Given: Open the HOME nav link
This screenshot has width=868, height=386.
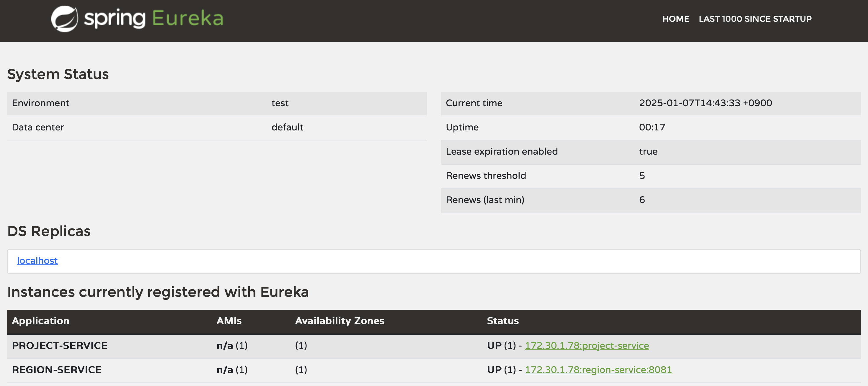Looking at the screenshot, I should 676,19.
